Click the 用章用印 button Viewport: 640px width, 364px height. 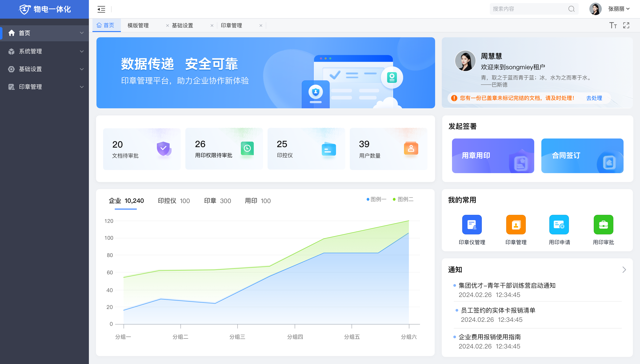coord(493,156)
